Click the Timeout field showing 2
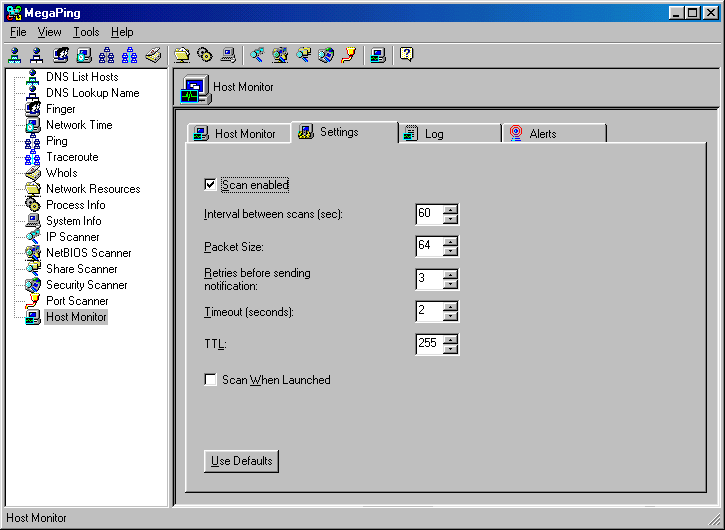 pos(429,312)
